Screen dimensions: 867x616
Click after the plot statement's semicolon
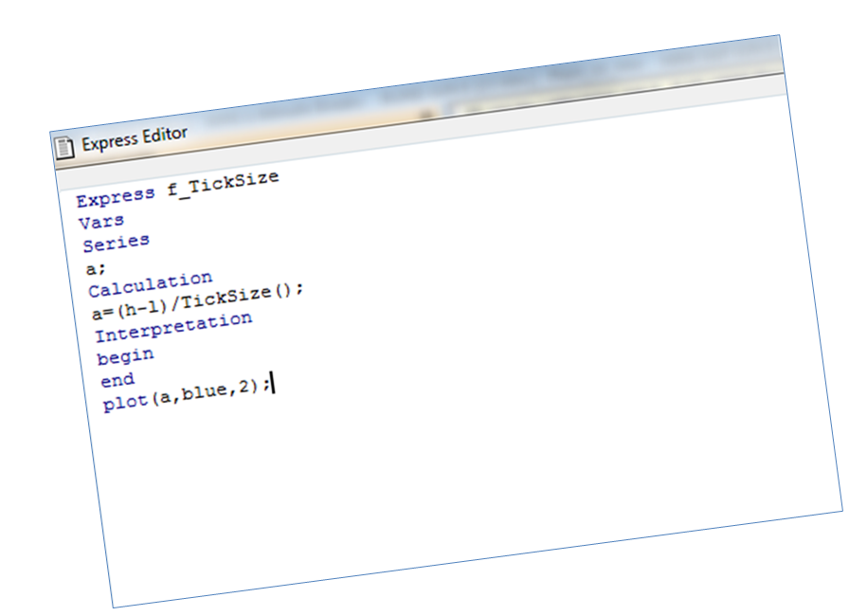[x=271, y=384]
